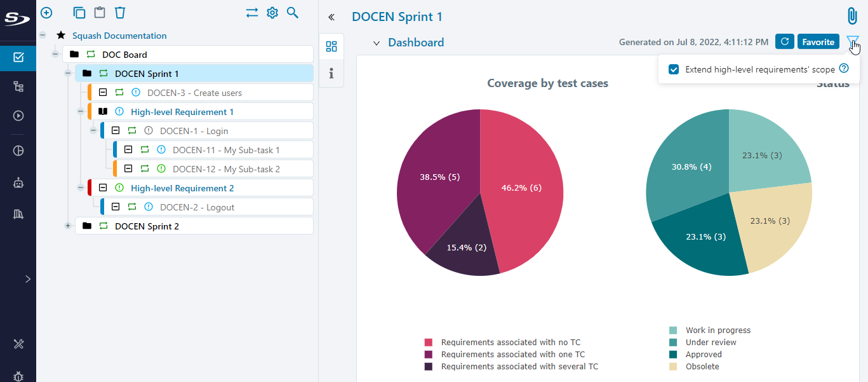Screen dimensions: 868x382
Task: Click the copy icon in tree toolbar
Action: pos(79,13)
